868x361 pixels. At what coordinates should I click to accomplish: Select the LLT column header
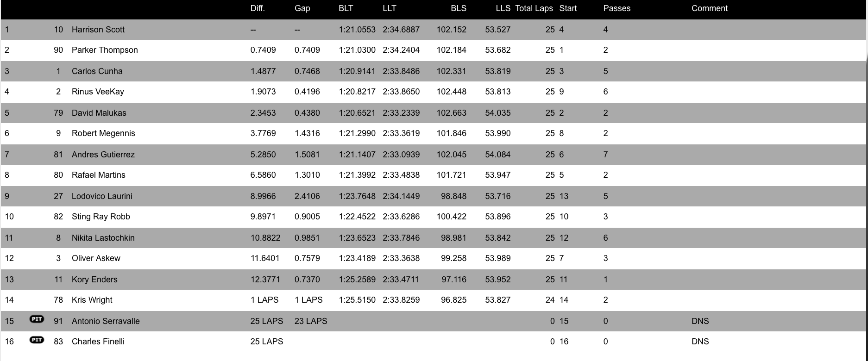(390, 8)
